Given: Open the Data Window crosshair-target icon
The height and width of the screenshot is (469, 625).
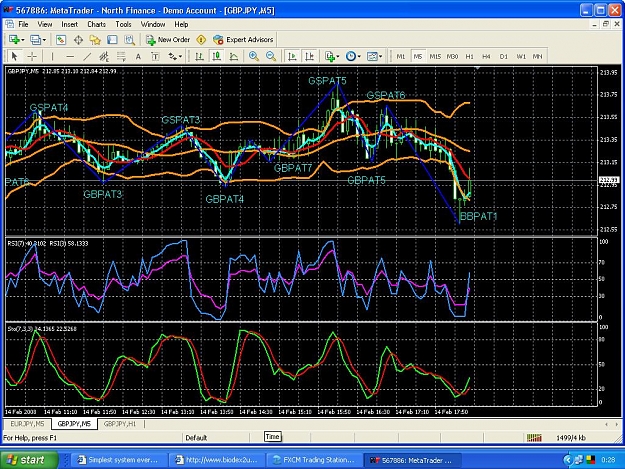Looking at the screenshot, I should (78, 39).
